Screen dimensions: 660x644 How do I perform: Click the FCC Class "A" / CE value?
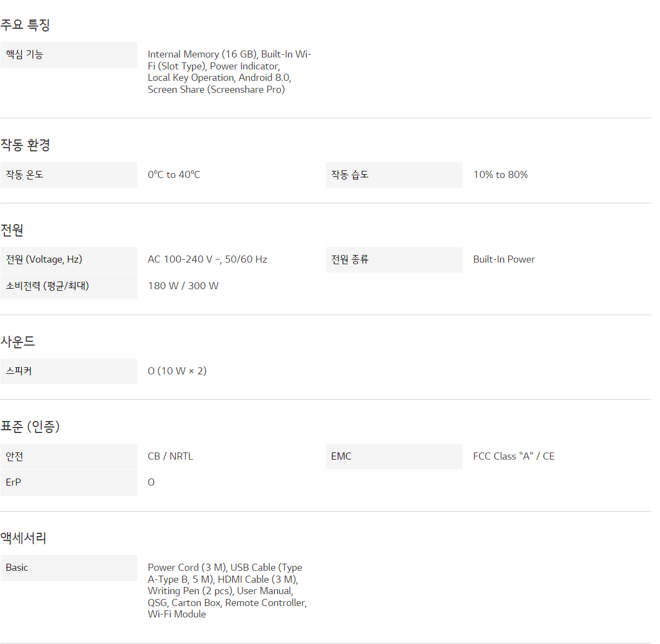pyautogui.click(x=514, y=456)
